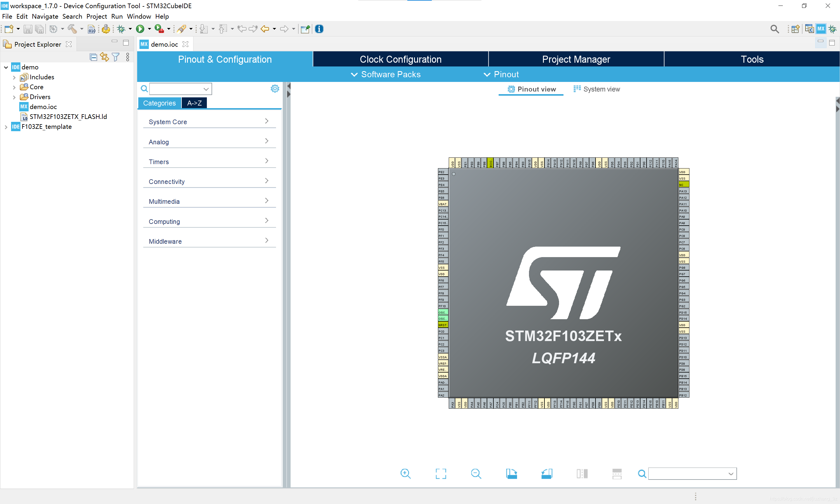This screenshot has width=840, height=504.
Task: Click the New project toolbar icon
Action: tap(9, 29)
